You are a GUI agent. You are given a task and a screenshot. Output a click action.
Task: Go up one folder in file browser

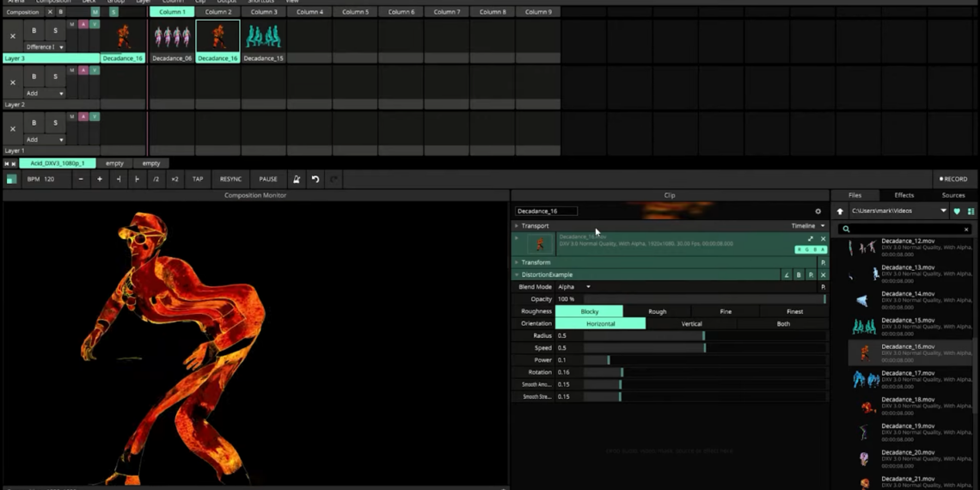point(840,211)
